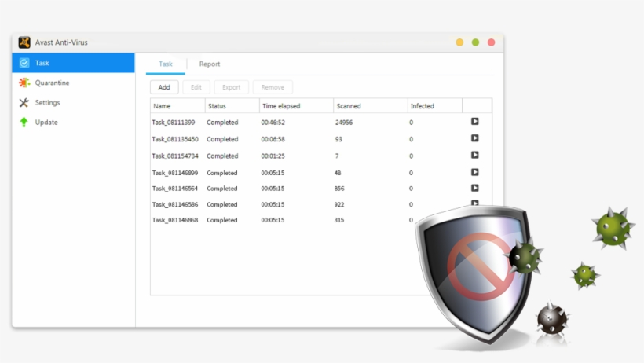The image size is (644, 363).
Task: Click the Remove button
Action: pos(273,87)
